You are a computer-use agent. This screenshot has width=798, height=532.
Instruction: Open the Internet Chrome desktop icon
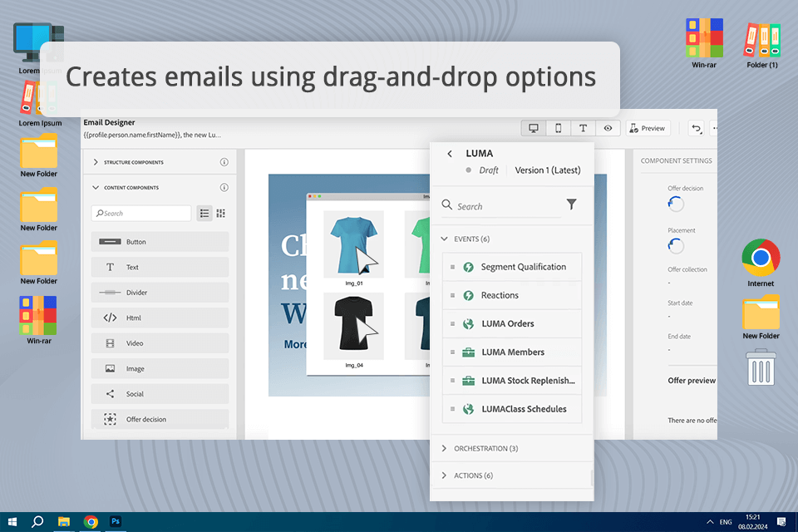click(x=761, y=264)
